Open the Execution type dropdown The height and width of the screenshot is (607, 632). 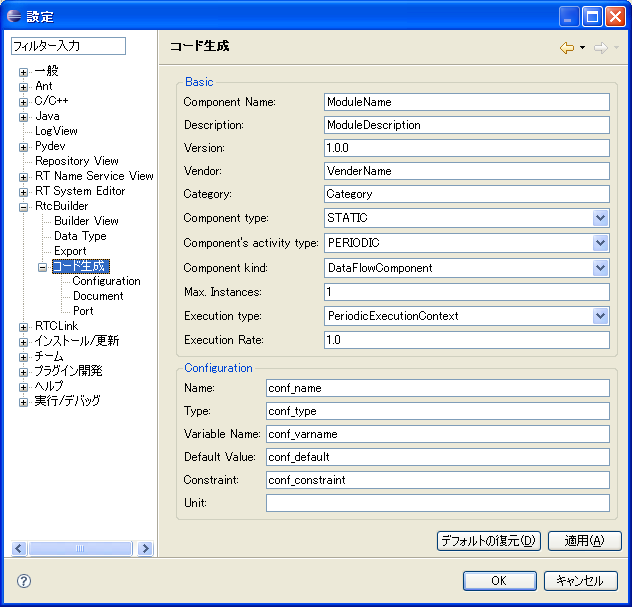tap(600, 316)
